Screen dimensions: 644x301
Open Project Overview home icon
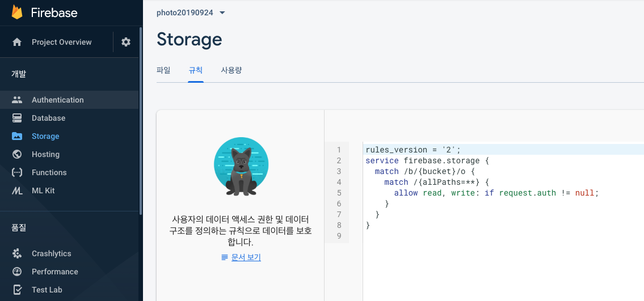pyautogui.click(x=17, y=42)
